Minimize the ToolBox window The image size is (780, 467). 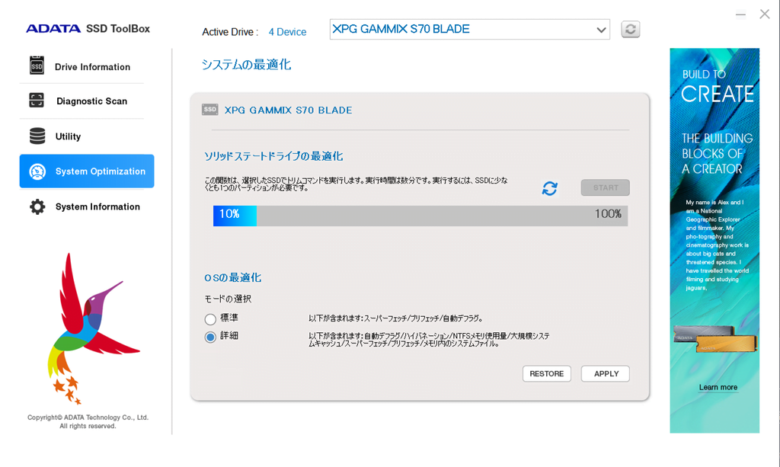[x=740, y=14]
